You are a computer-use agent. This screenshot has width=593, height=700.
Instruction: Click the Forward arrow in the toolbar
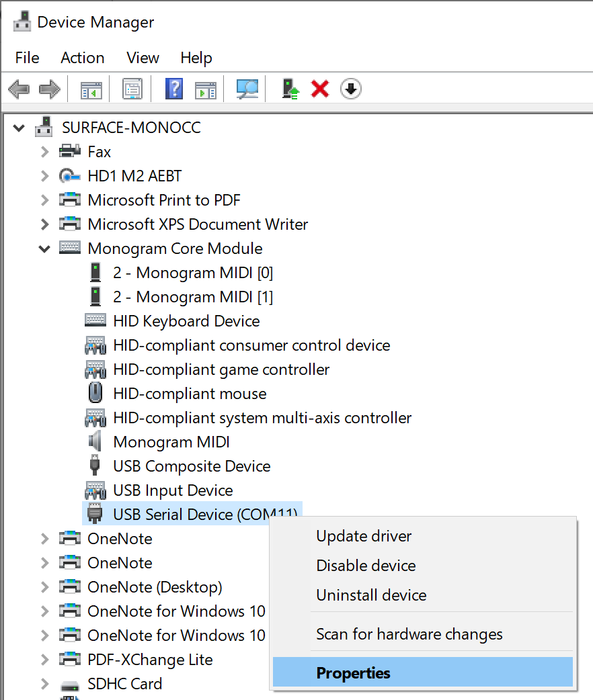(x=50, y=89)
